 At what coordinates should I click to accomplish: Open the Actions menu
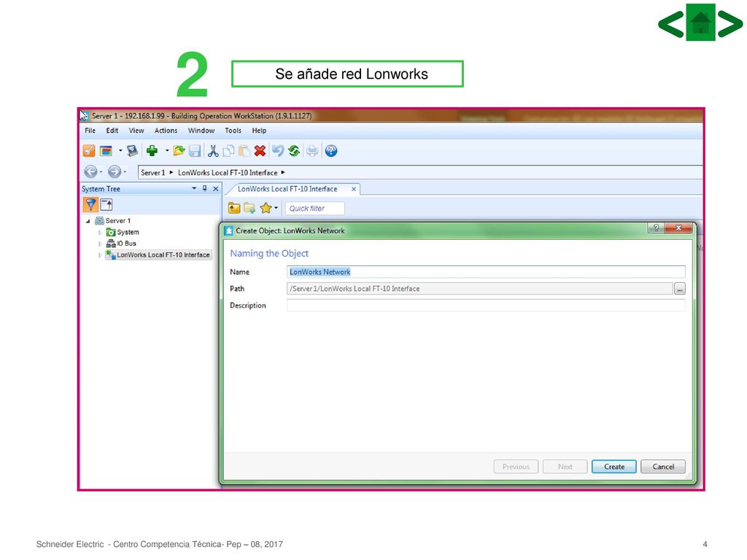pyautogui.click(x=166, y=131)
